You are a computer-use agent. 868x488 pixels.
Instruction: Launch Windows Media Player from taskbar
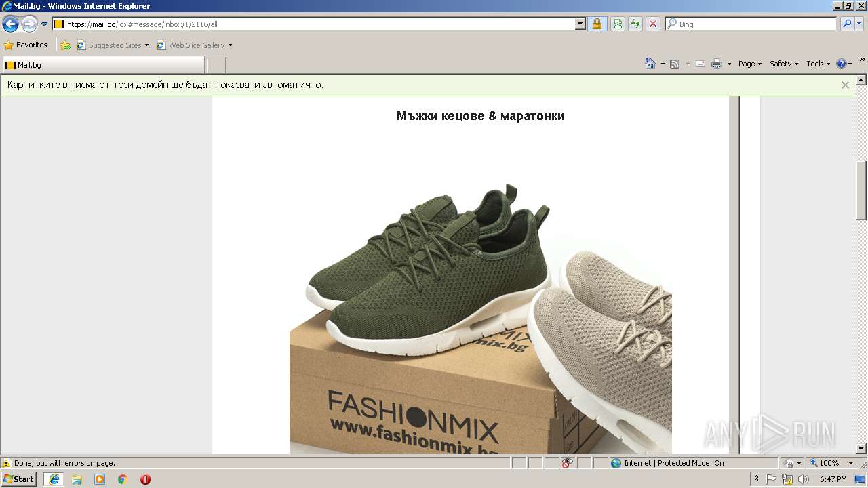click(100, 479)
